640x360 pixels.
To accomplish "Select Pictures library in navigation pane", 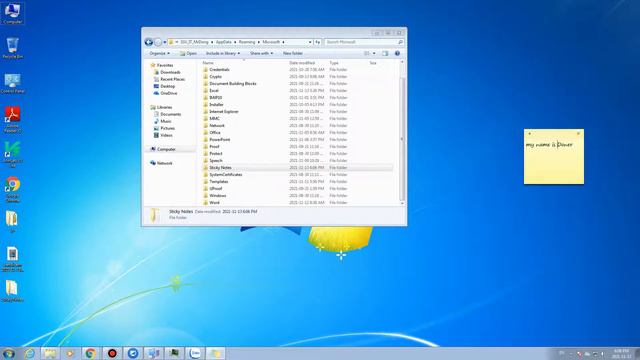I will [164, 128].
